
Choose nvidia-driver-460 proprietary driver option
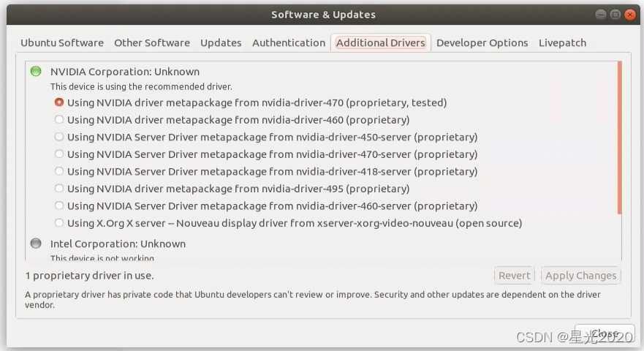pos(59,119)
